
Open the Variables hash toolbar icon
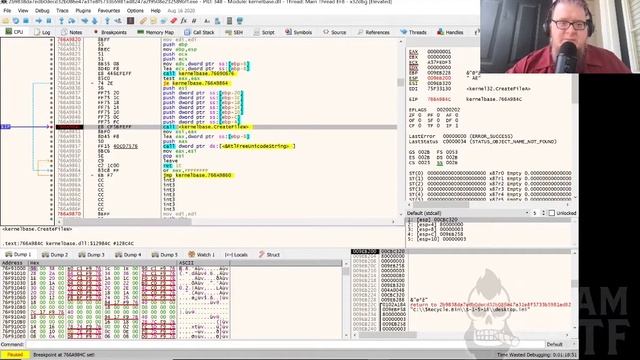click(194, 20)
